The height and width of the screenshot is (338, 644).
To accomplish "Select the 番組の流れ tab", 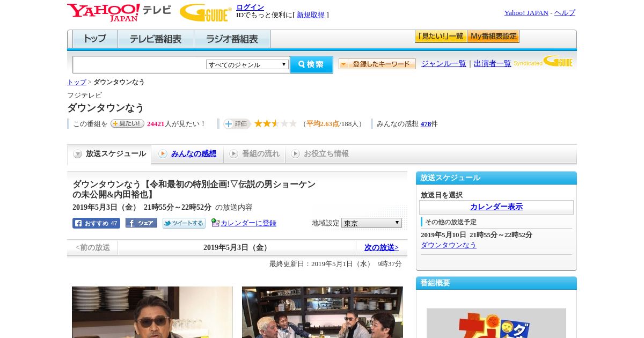I will coord(254,154).
